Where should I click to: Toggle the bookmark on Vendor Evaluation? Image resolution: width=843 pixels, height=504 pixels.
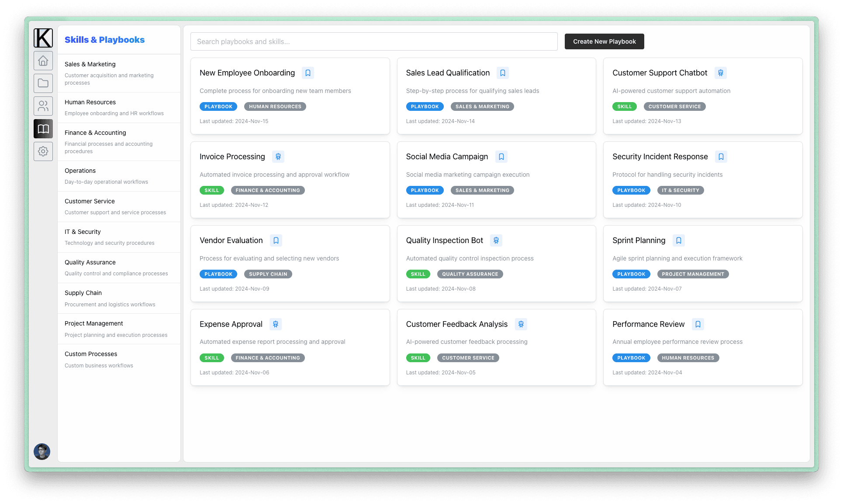(x=276, y=240)
